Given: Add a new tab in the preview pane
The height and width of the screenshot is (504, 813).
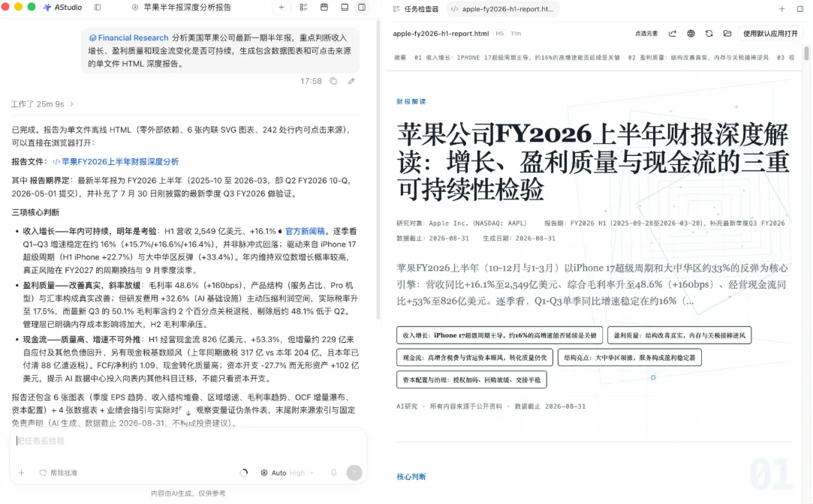Looking at the screenshot, I should pos(782,9).
